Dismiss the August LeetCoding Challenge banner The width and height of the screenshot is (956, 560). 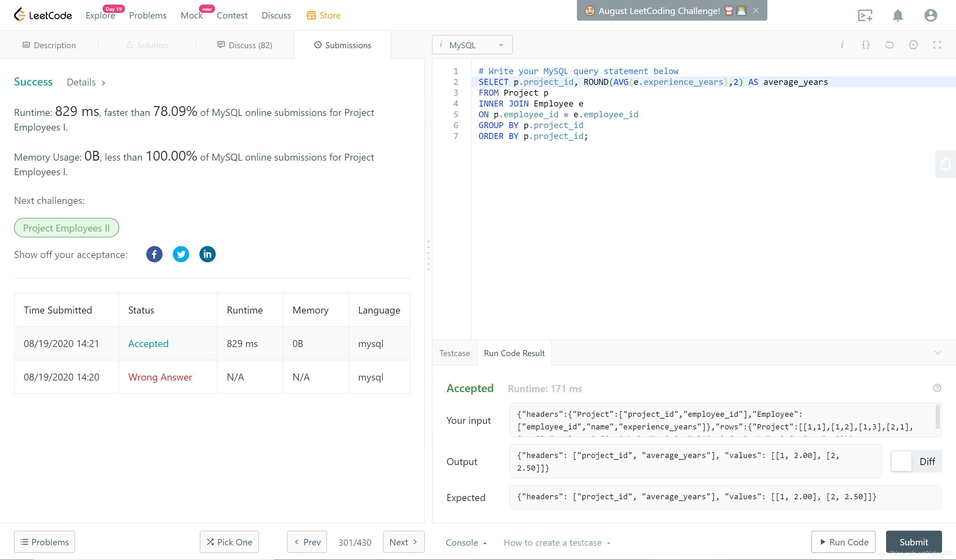[x=756, y=10]
